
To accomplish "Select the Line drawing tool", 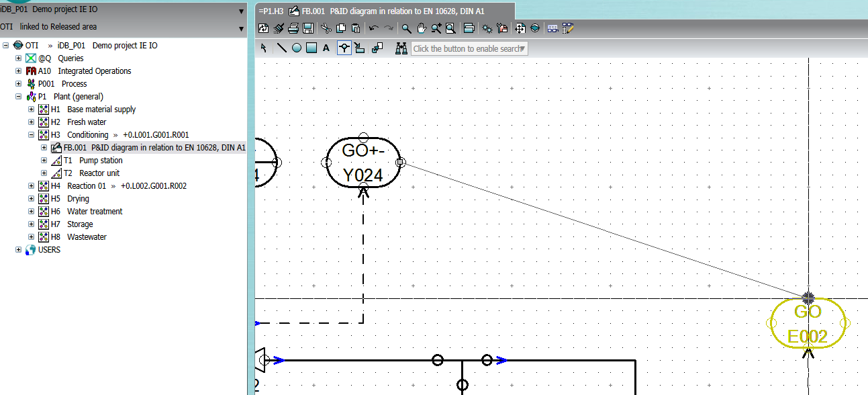I will tap(281, 48).
